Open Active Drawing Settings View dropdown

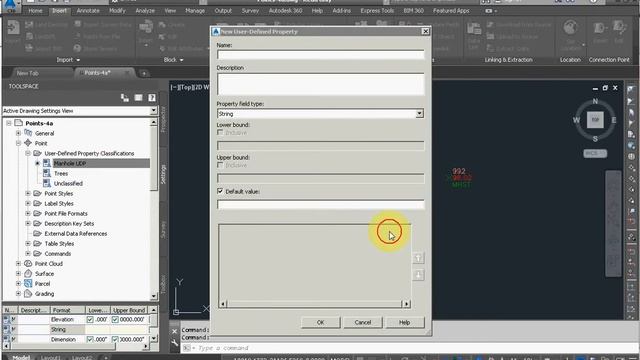click(x=153, y=111)
